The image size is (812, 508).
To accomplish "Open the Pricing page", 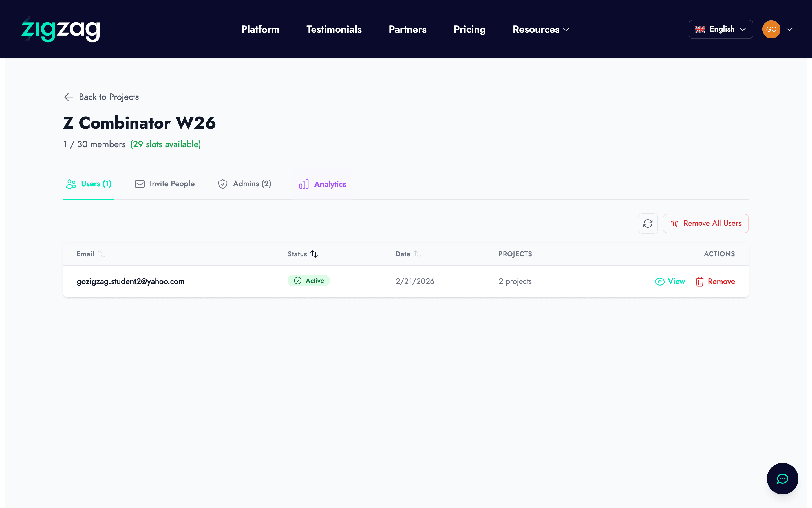I will pos(469,29).
